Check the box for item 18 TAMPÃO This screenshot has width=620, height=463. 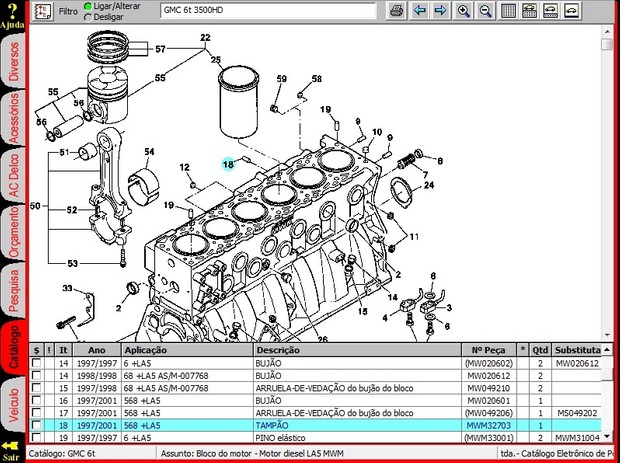tap(36, 425)
